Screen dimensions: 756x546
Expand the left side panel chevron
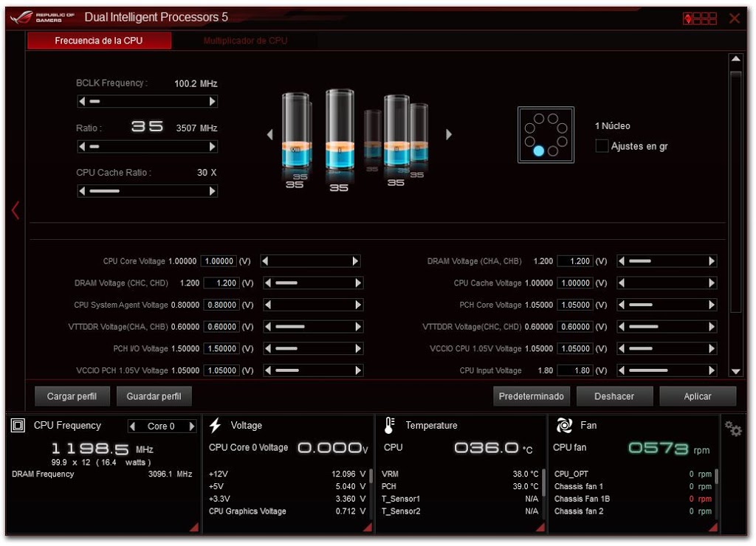15,210
